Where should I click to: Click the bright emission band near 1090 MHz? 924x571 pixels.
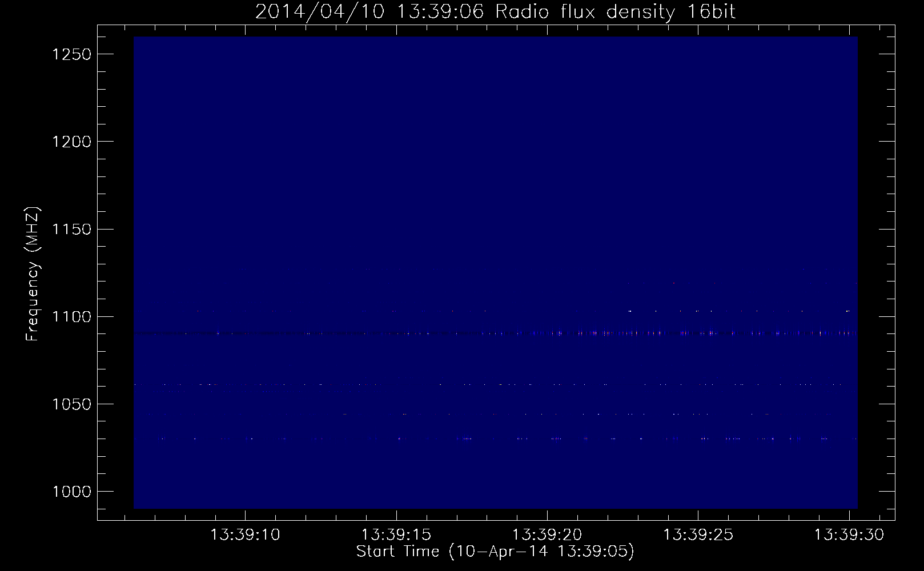[495, 333]
